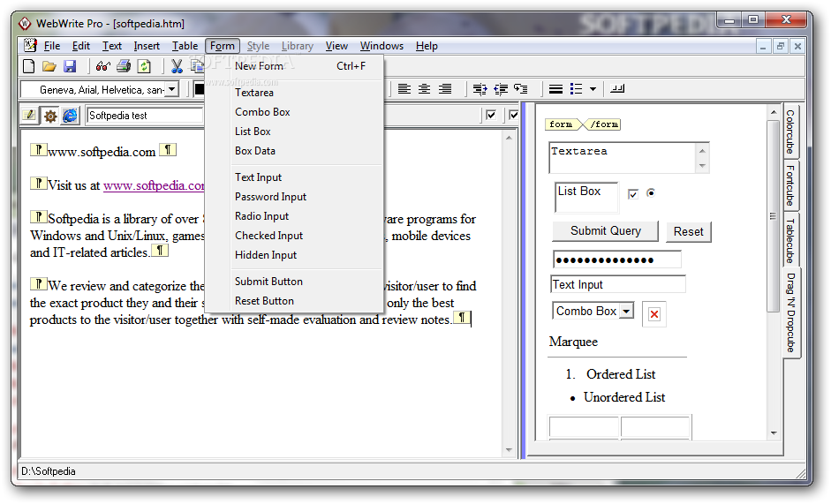Image resolution: width=831 pixels, height=504 pixels.
Task: Open the gear settings icon
Action: pos(50,116)
